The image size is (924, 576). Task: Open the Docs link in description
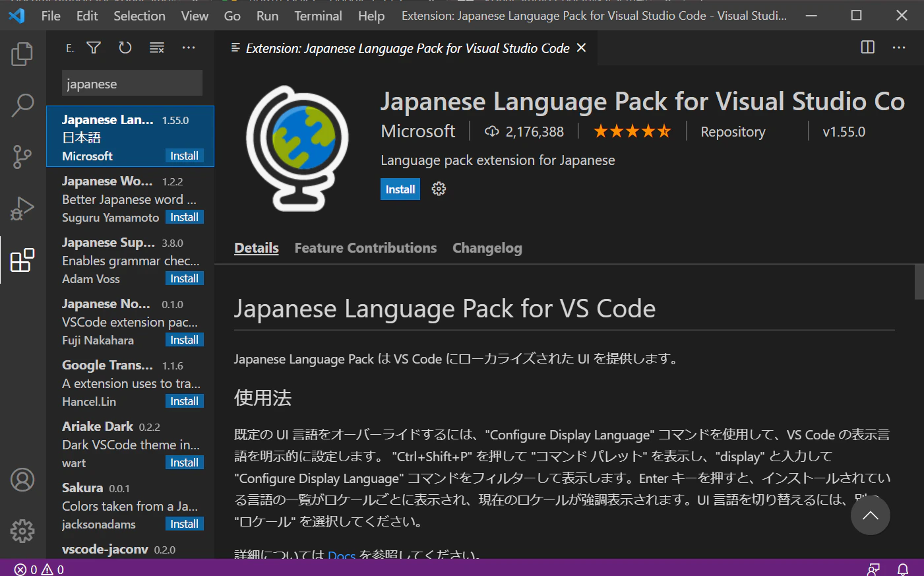342,554
